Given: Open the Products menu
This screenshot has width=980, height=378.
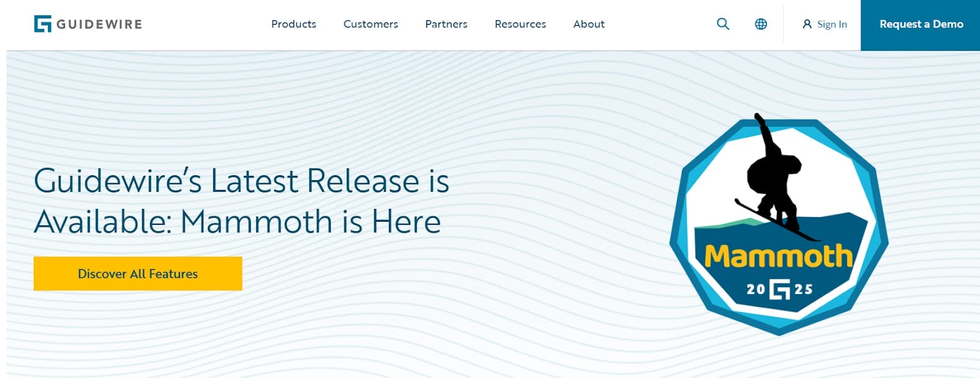Looking at the screenshot, I should point(293,24).
